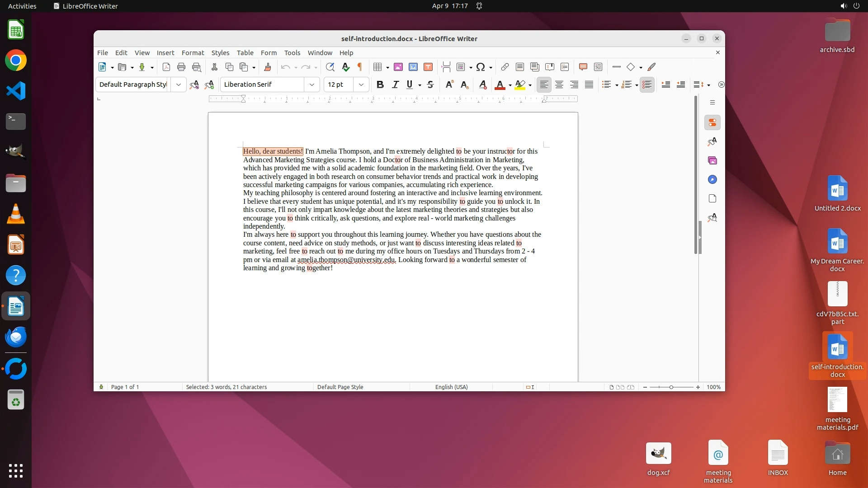Image resolution: width=868 pixels, height=488 pixels.
Task: Toggle Bold formatting
Action: coord(380,84)
